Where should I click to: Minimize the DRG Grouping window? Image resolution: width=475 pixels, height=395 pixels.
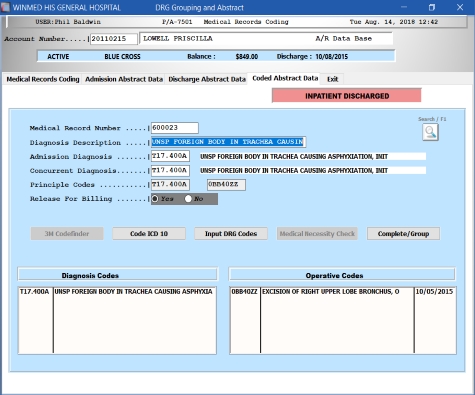pos(404,7)
